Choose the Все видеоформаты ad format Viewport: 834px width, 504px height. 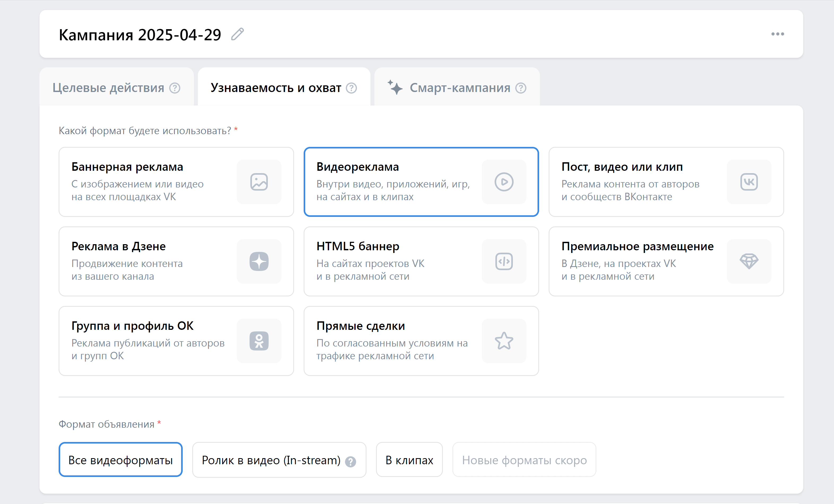click(x=120, y=460)
